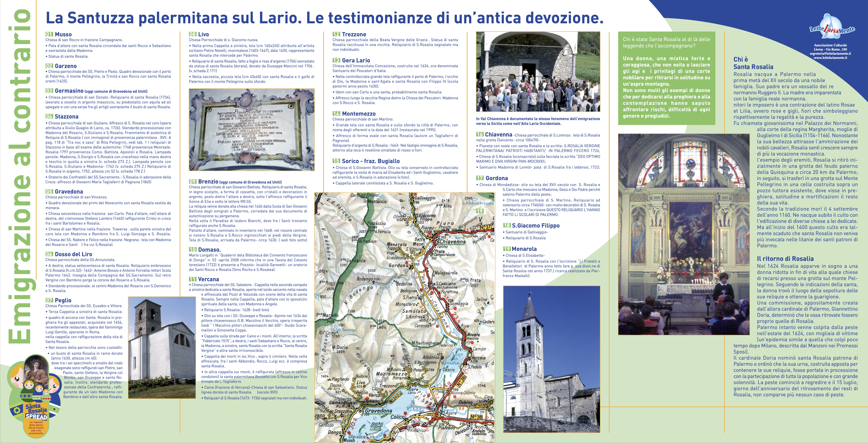Viewport: 868px width, 443px height.
Task: Click the 10 badge beside Domaso
Action: pyautogui.click(x=193, y=250)
